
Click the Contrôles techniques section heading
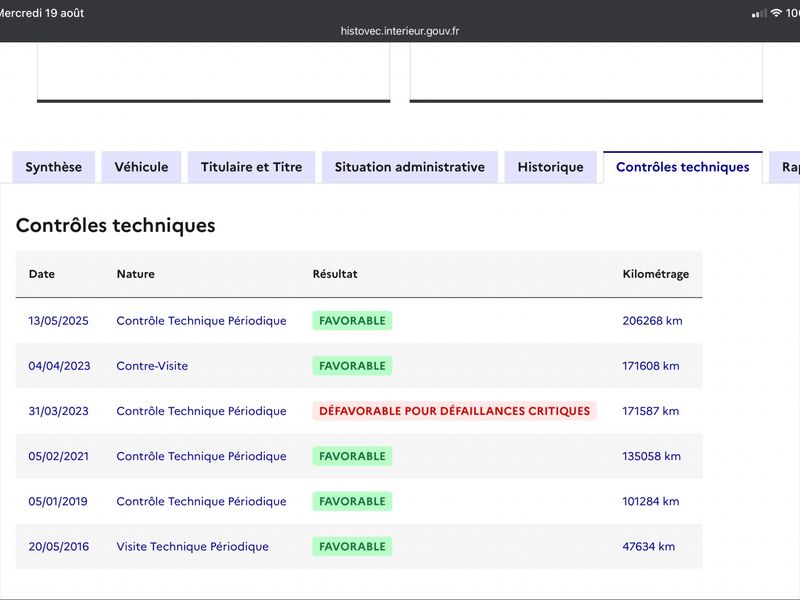tap(116, 226)
